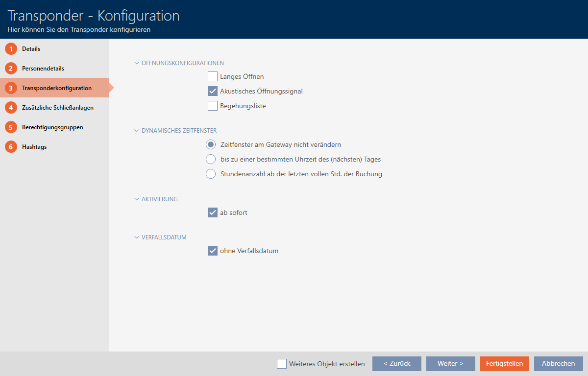
Task: Collapse the Verfallsdatum section
Action: (137, 237)
